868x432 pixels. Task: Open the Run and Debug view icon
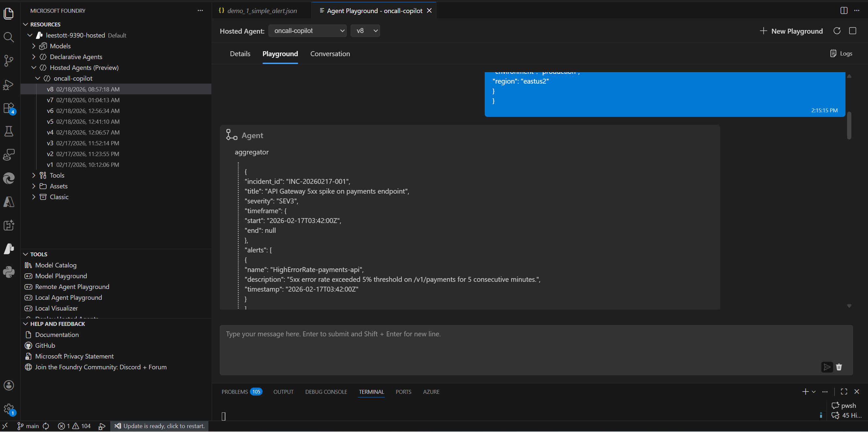click(x=9, y=84)
